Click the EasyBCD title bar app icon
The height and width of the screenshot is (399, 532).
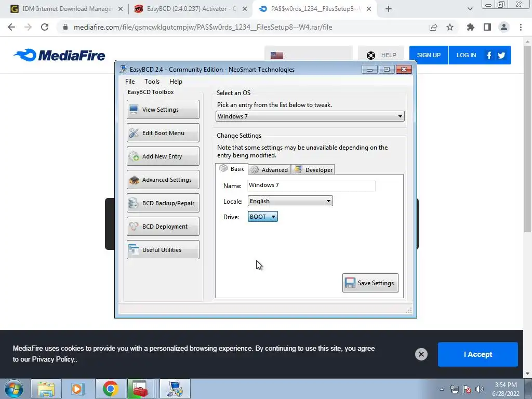[x=123, y=69]
